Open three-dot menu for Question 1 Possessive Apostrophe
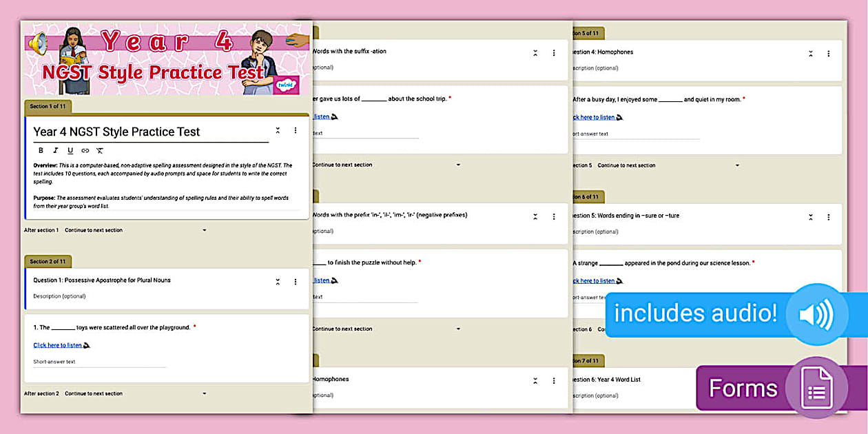Image resolution: width=868 pixels, height=434 pixels. (296, 282)
